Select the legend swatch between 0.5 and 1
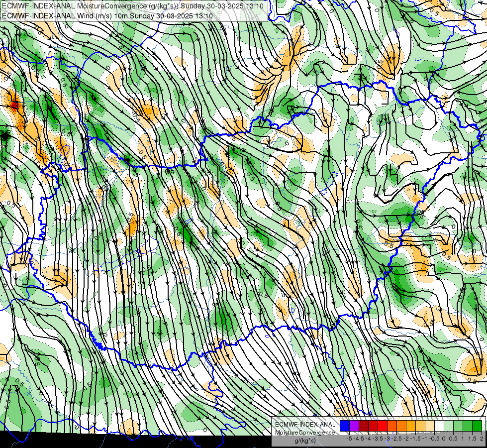This screenshot has height=448, width=487. coord(458,426)
